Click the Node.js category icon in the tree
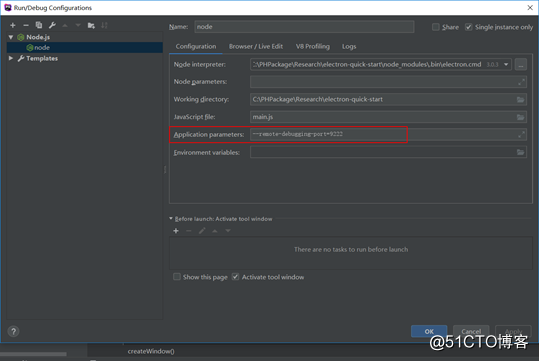Screen dimensions: 539x361 21,37
